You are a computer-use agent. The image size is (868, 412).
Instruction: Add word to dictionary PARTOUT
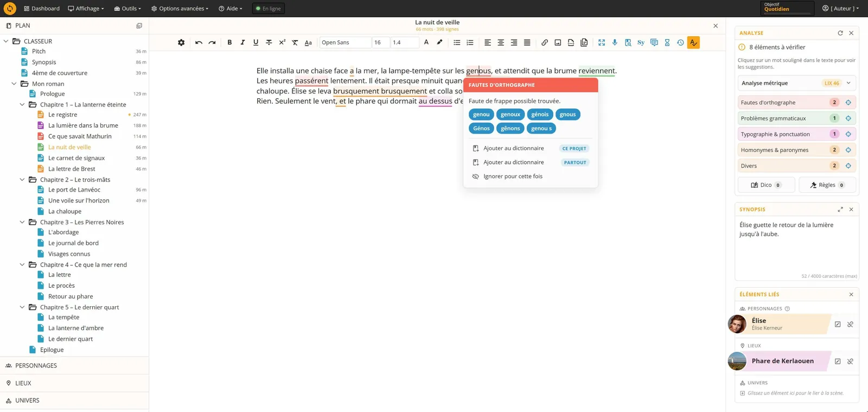point(530,162)
